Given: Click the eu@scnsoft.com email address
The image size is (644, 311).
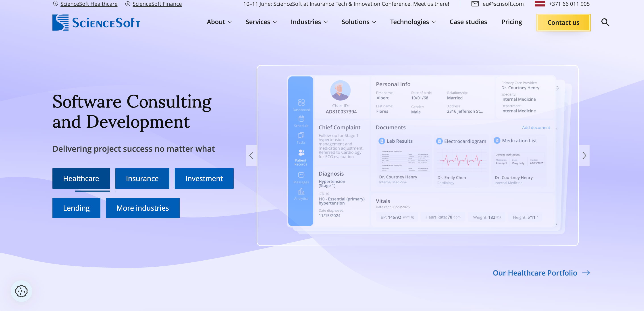Looking at the screenshot, I should [503, 4].
